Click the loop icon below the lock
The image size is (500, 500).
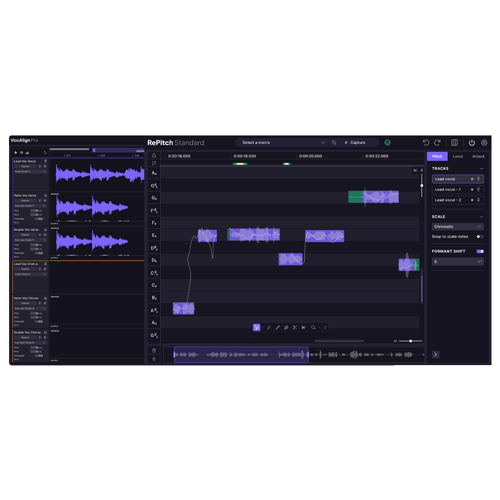click(x=154, y=163)
